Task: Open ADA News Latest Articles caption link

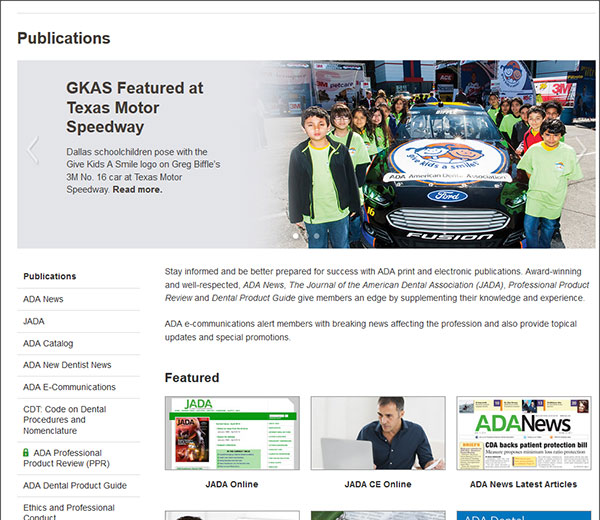Action: pyautogui.click(x=523, y=484)
